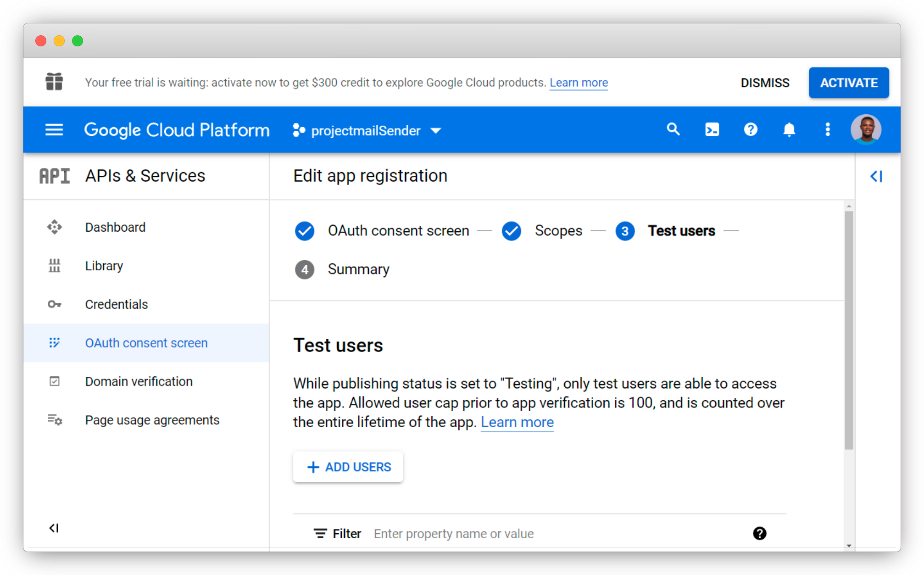Click the project hexagon dots icon
The width and height of the screenshot is (924, 575).
click(x=299, y=130)
